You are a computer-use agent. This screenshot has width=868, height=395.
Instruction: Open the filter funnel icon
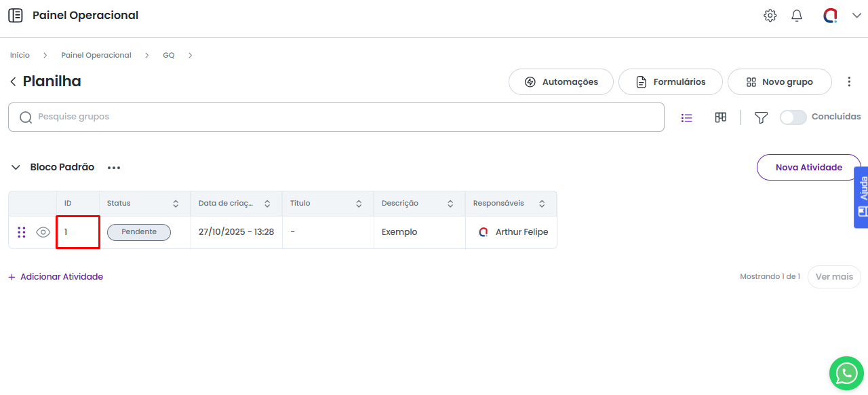pyautogui.click(x=761, y=118)
